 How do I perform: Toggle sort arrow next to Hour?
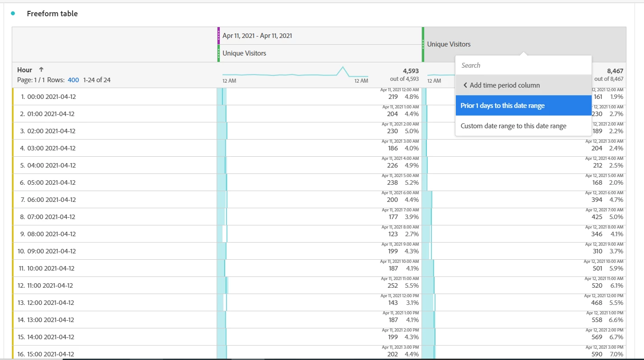[41, 70]
